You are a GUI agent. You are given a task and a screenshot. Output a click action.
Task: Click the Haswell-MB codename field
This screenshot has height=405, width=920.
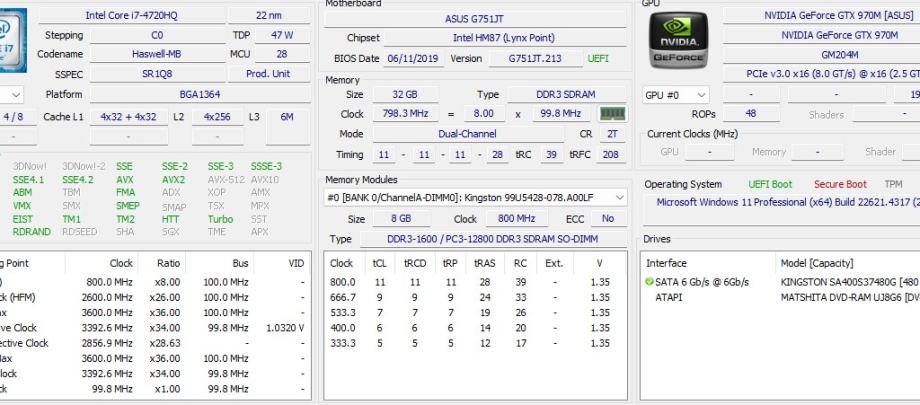[157, 54]
